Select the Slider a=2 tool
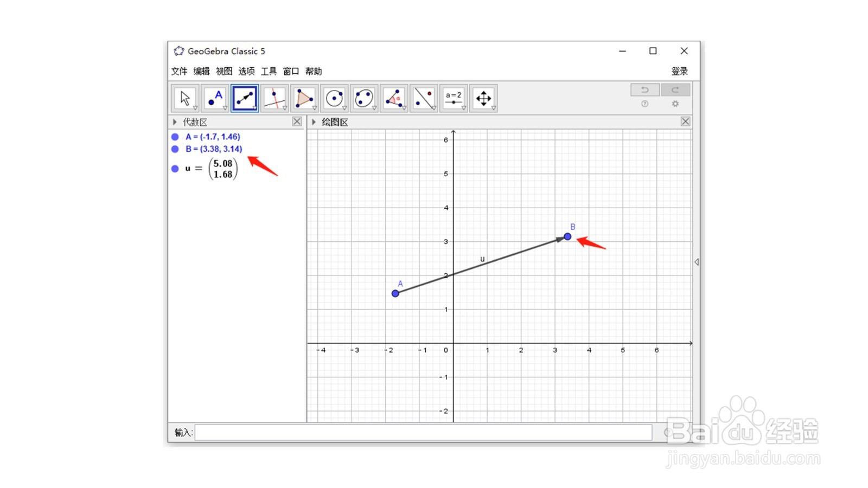The width and height of the screenshot is (868, 488). (454, 98)
